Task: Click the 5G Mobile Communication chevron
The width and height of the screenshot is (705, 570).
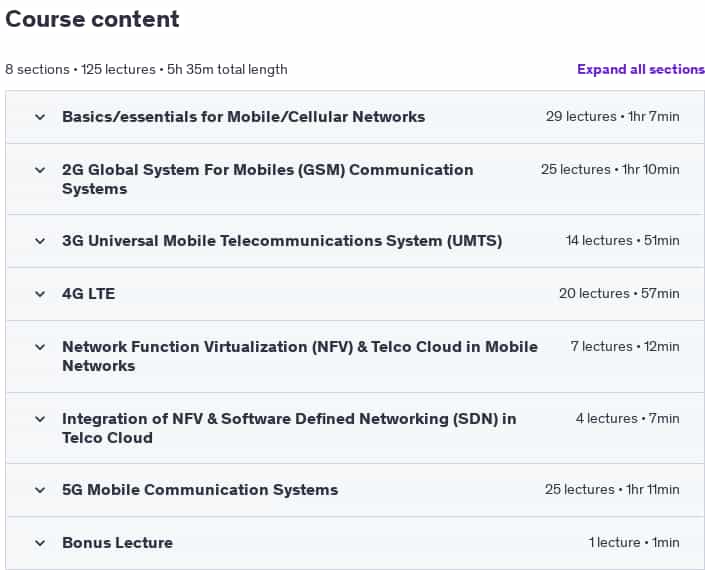Action: pos(40,490)
